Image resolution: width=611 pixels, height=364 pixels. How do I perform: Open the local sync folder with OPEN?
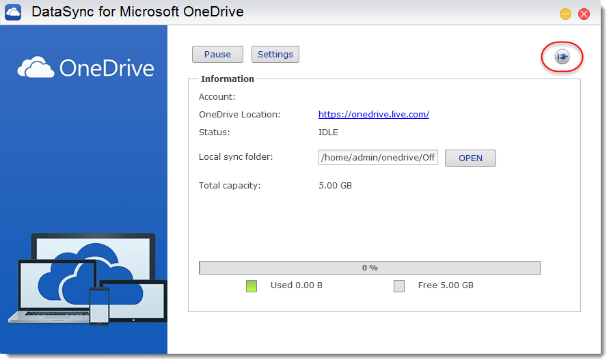coord(470,158)
